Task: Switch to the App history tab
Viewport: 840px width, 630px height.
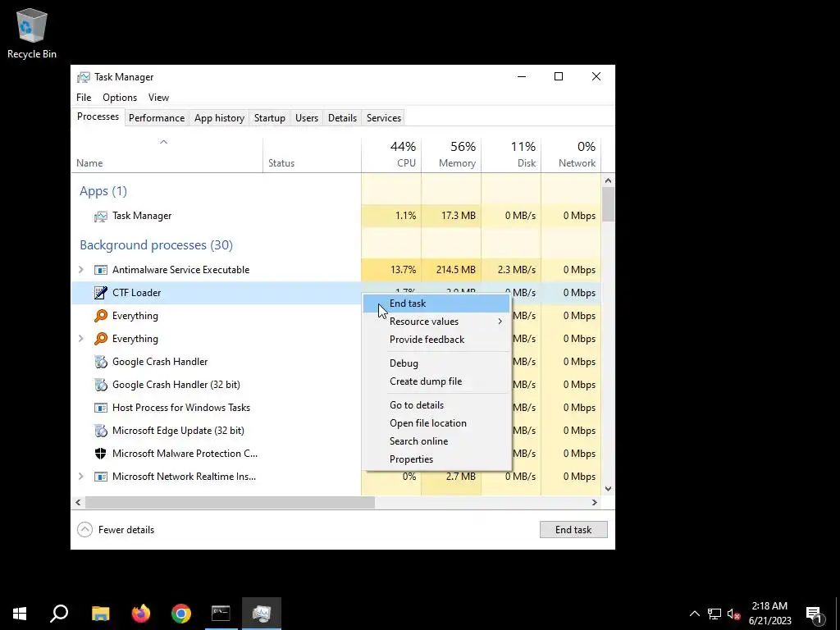Action: click(219, 118)
